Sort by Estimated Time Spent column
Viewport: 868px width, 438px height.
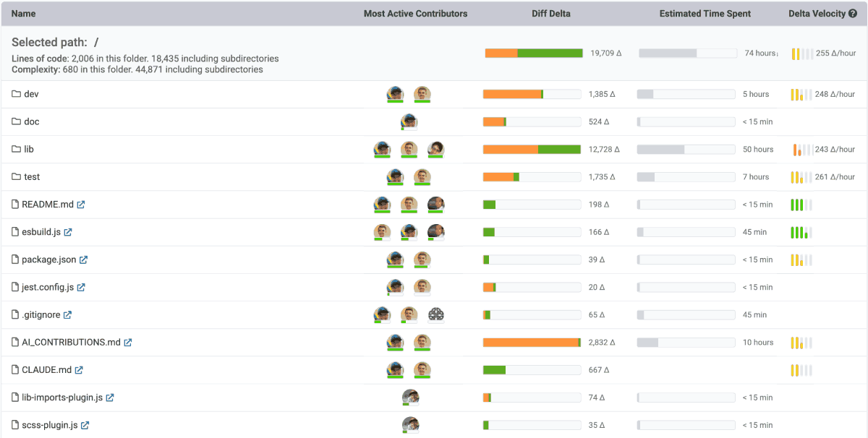point(705,14)
